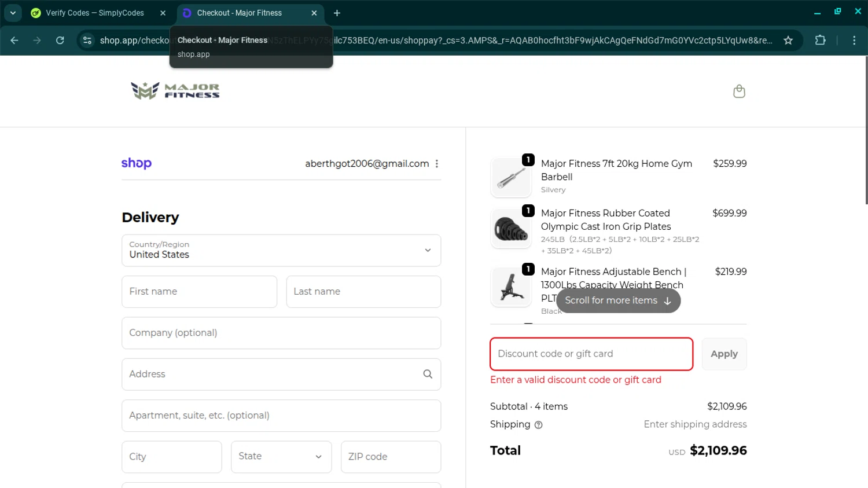Image resolution: width=868 pixels, height=488 pixels.
Task: Open Chrome three-dot menu
Action: [x=854, y=40]
